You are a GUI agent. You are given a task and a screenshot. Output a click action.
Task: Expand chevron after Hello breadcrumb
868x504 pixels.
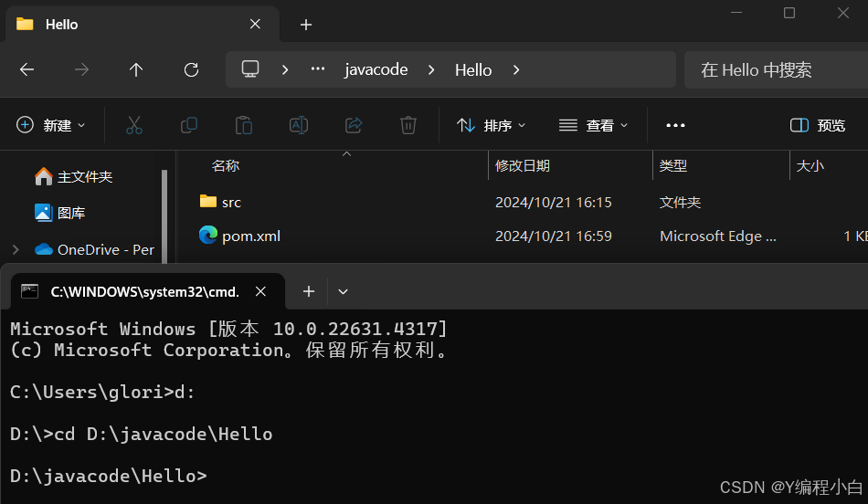click(516, 69)
